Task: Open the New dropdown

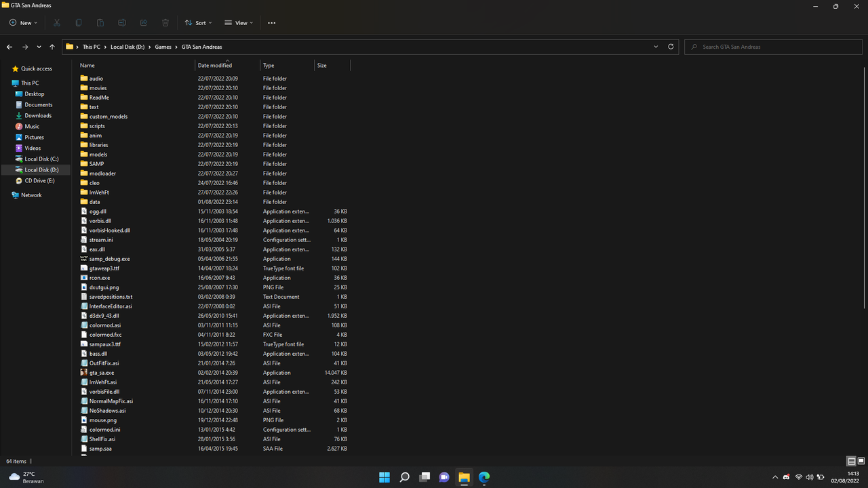Action: (x=24, y=23)
